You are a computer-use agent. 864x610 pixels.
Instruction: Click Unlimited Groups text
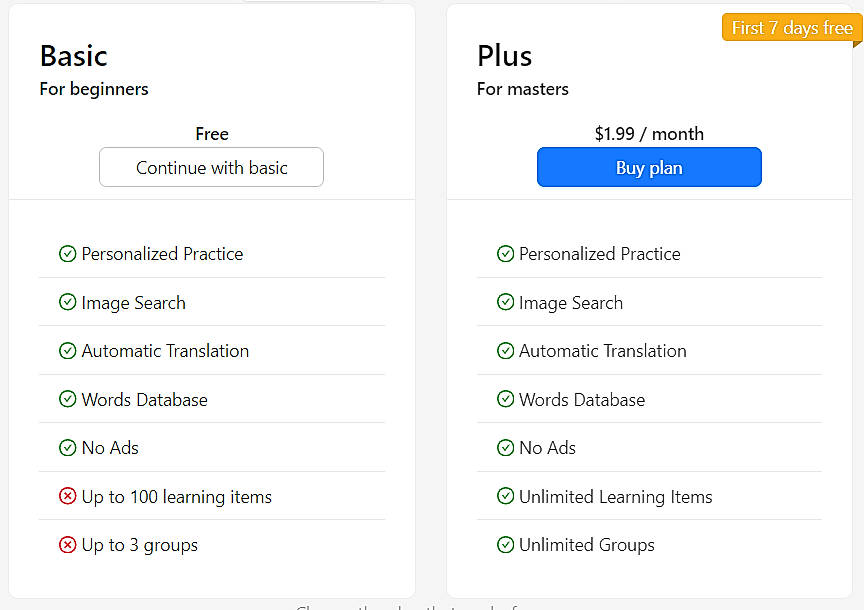(587, 546)
